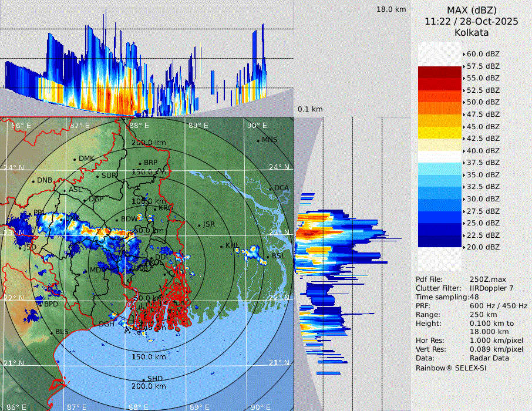Image resolution: width=532 pixels, height=411 pixels.
Task: Click the DMK station point
Action: pos(75,159)
